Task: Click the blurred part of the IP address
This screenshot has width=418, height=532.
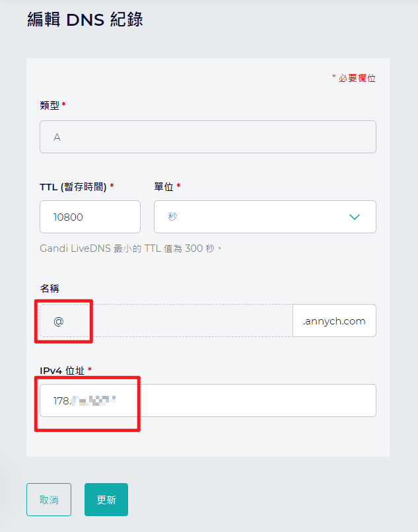Action: pyautogui.click(x=93, y=400)
